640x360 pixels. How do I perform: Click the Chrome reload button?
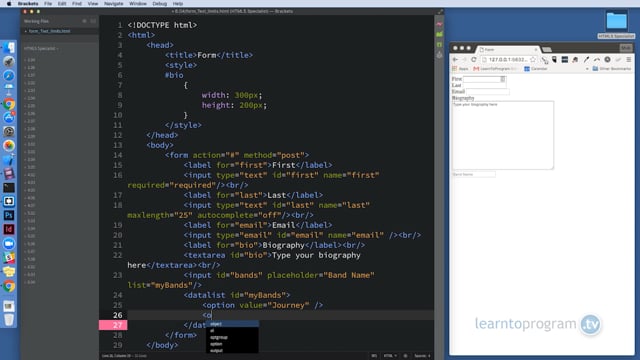[x=473, y=60]
